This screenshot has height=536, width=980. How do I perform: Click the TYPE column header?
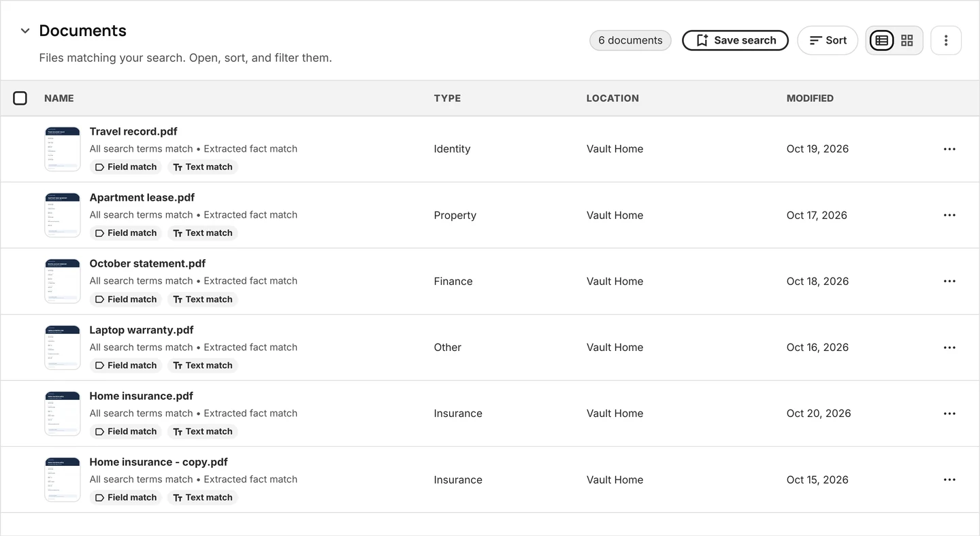tap(447, 98)
